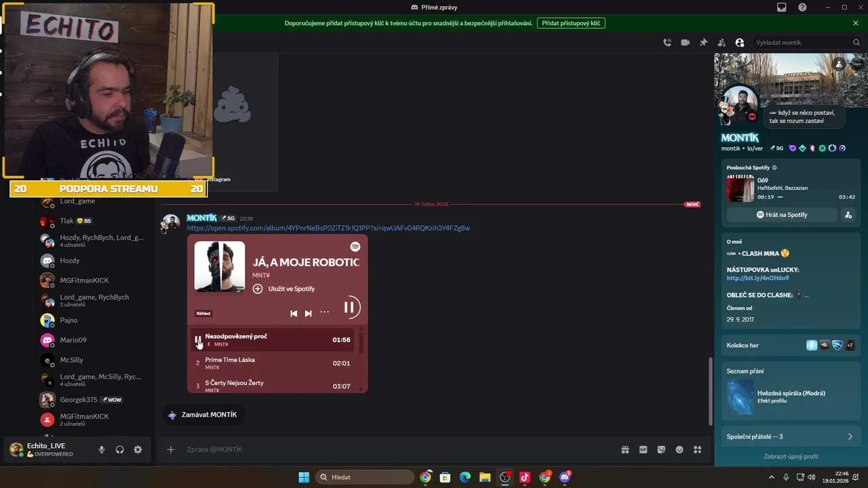
Task: Open Discord from the taskbar
Action: 565,477
